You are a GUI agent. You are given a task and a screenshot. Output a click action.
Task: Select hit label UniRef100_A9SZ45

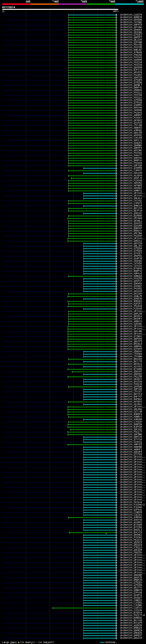tap(131, 173)
